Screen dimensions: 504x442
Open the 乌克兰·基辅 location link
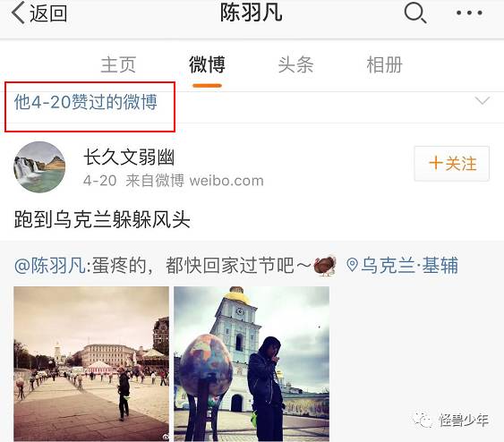click(409, 266)
